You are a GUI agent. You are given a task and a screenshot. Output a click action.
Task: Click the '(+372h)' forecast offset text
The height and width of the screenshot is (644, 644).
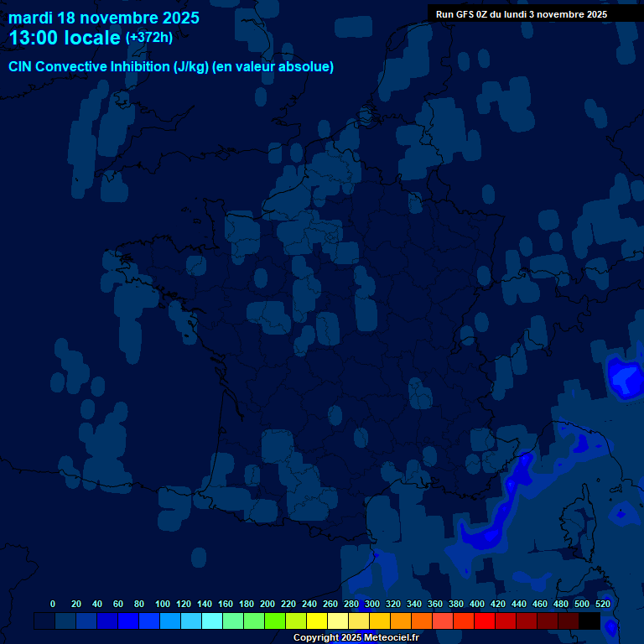coord(149,38)
